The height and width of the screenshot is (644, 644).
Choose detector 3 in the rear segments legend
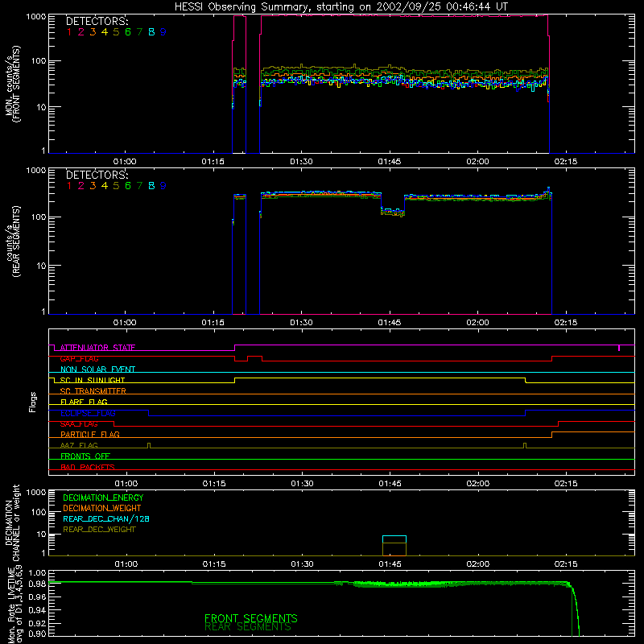pos(93,186)
